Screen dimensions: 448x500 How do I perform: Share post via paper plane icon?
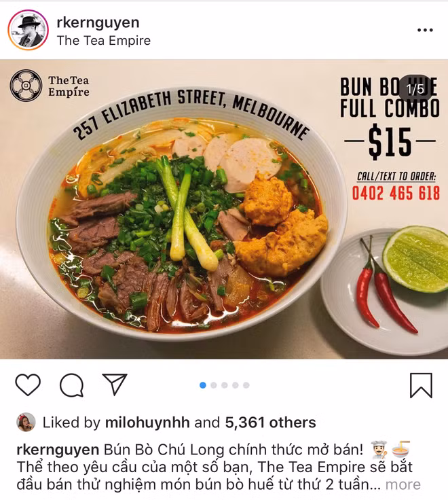pyautogui.click(x=115, y=384)
